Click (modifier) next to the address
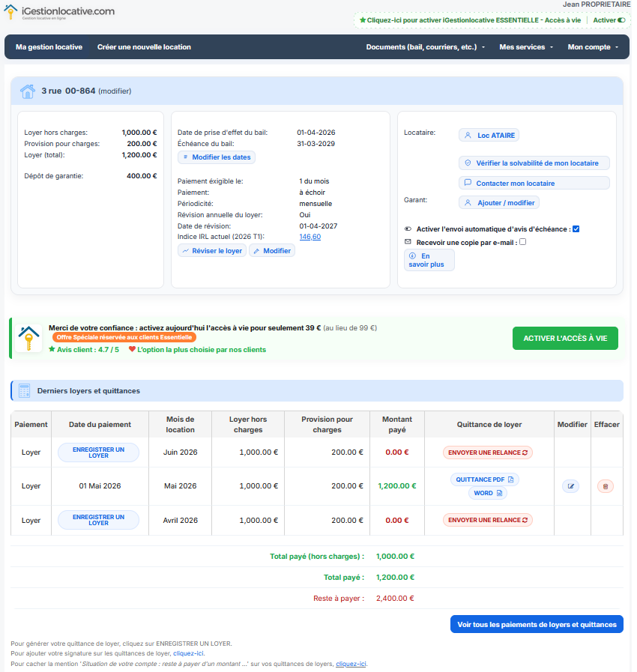Image resolution: width=637 pixels, height=672 pixels. (115, 91)
